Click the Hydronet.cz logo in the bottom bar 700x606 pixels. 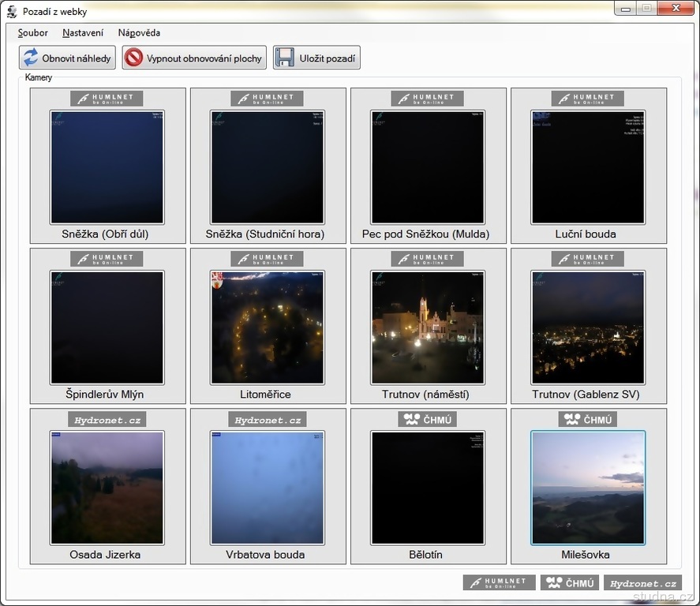[x=643, y=583]
